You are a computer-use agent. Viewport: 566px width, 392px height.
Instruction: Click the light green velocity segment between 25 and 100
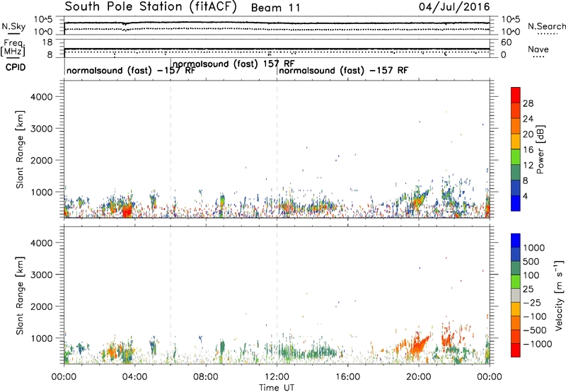(516, 282)
